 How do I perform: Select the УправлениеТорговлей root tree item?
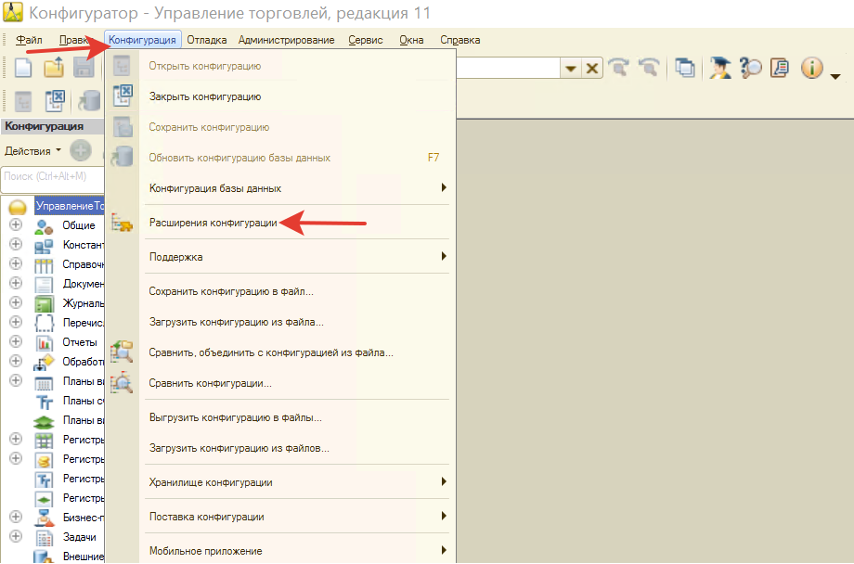tap(68, 206)
